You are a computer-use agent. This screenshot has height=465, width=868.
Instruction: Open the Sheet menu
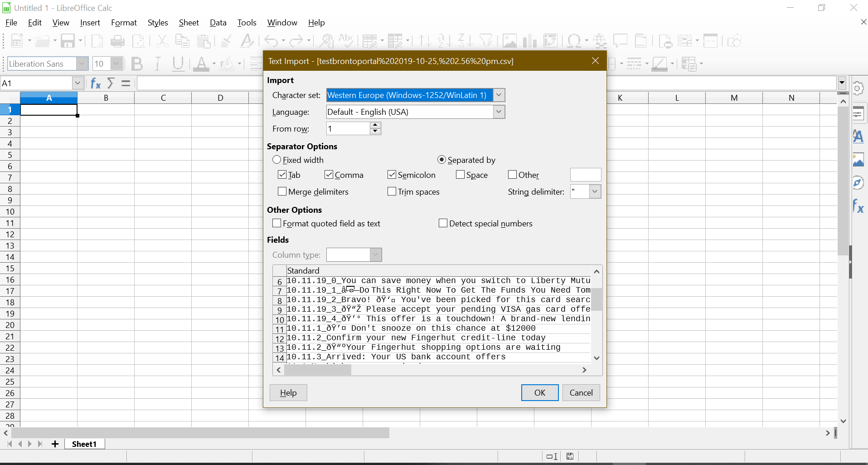(189, 23)
